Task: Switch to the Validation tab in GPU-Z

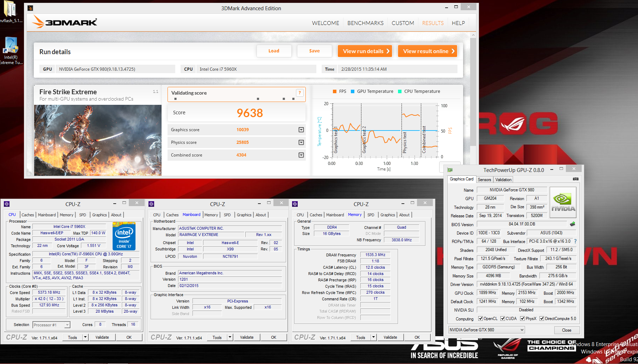Action: 503,179
